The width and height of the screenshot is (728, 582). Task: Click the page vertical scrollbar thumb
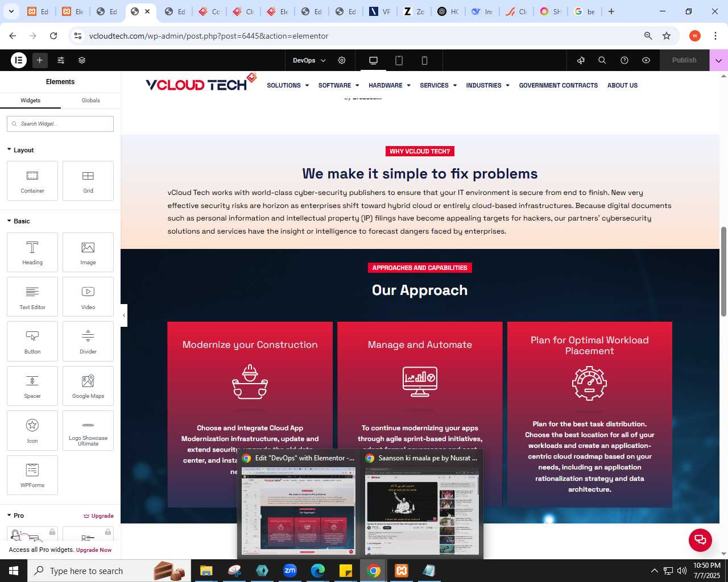pyautogui.click(x=723, y=272)
